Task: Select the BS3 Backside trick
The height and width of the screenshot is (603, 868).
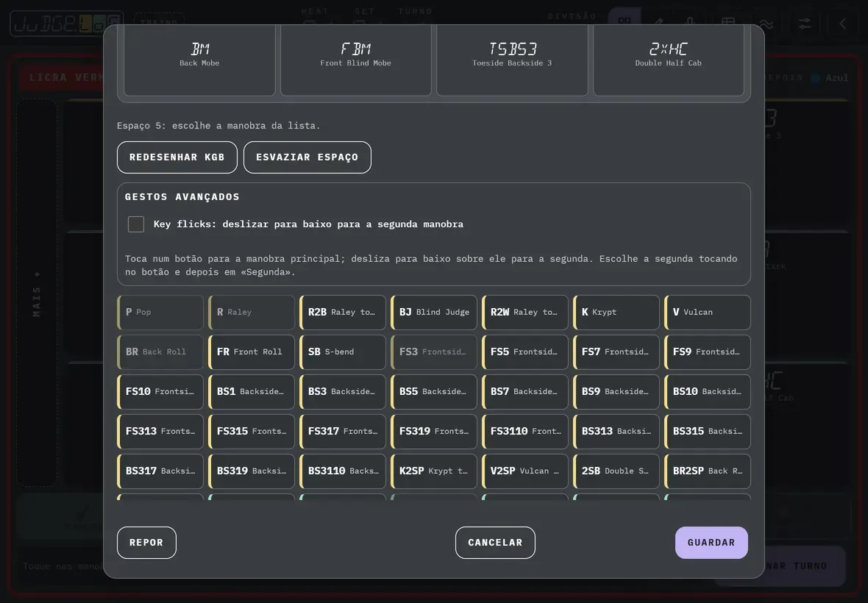Action: tap(343, 392)
